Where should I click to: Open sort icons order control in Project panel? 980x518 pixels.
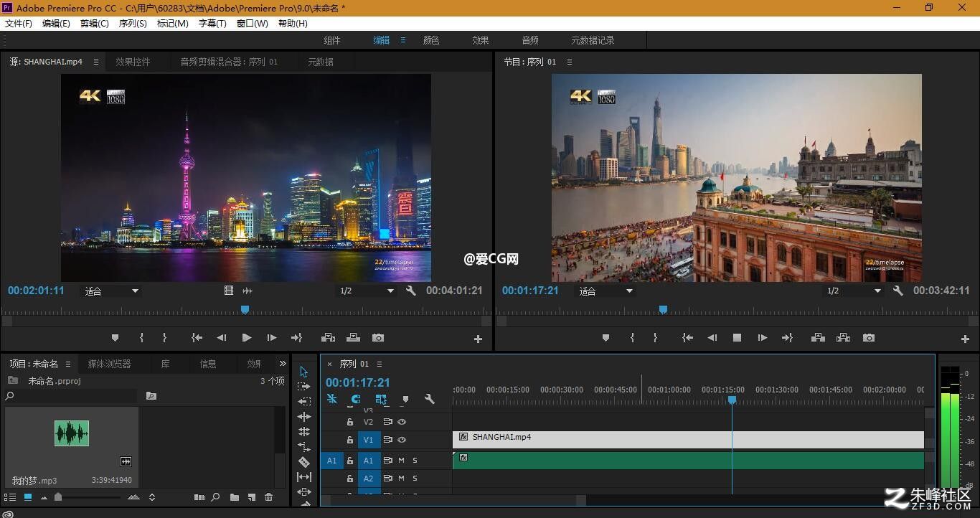151,497
